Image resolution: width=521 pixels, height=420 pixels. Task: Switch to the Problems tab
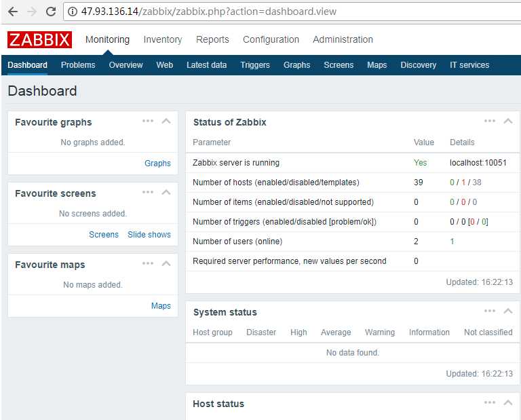click(x=78, y=65)
